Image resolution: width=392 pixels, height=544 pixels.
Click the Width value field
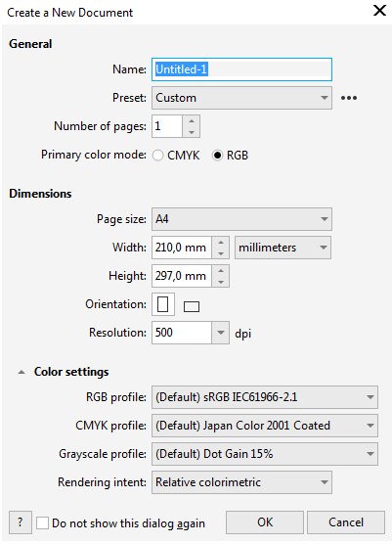[182, 248]
